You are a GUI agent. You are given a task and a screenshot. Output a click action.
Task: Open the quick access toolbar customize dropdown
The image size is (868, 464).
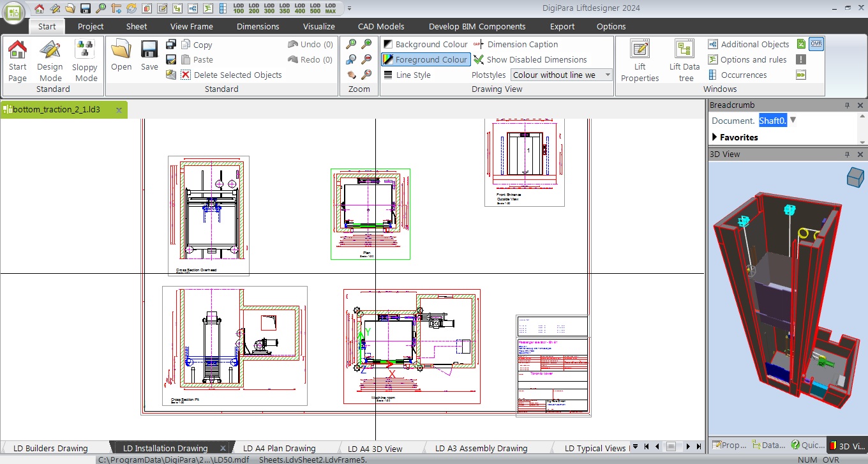(x=349, y=8)
